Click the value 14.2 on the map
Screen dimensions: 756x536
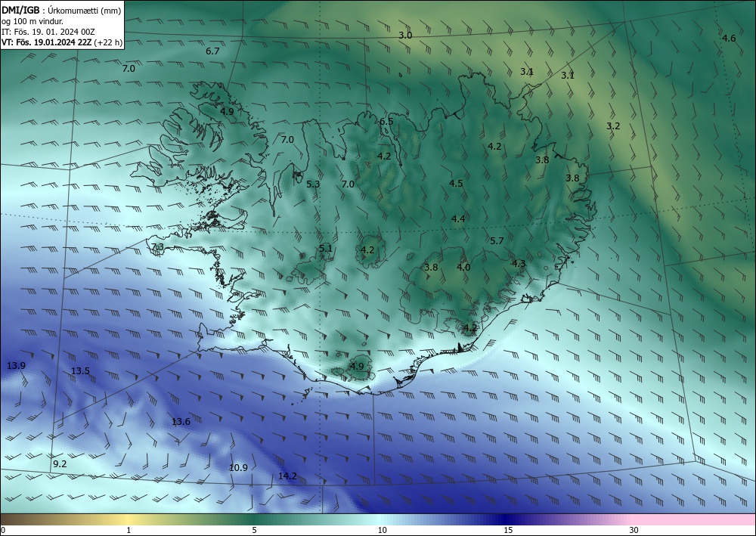point(287,476)
